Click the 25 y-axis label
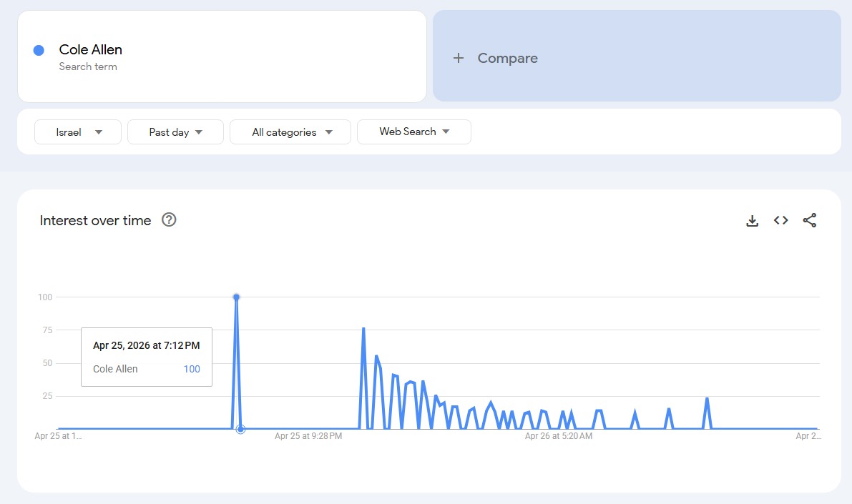Screen dimensions: 852x504 coord(47,396)
